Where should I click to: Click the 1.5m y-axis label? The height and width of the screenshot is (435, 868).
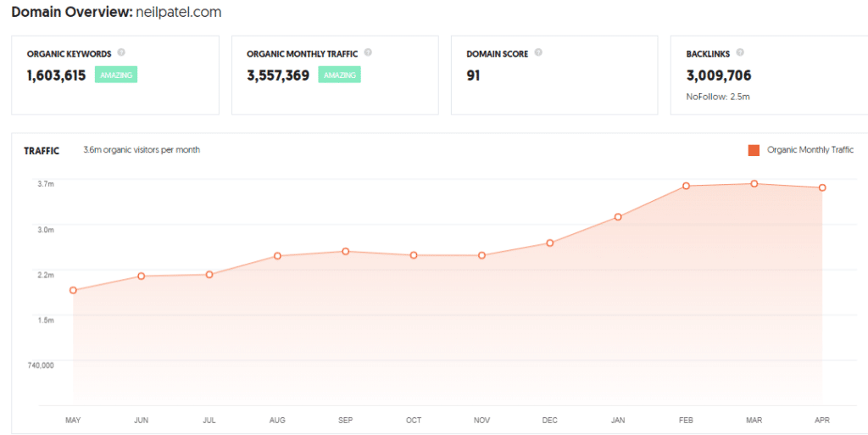[x=47, y=320]
